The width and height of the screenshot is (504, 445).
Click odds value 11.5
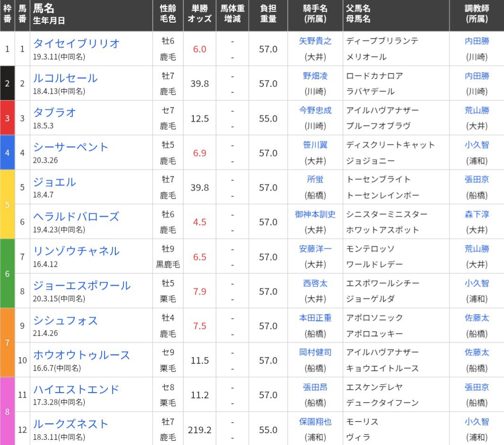(x=200, y=360)
